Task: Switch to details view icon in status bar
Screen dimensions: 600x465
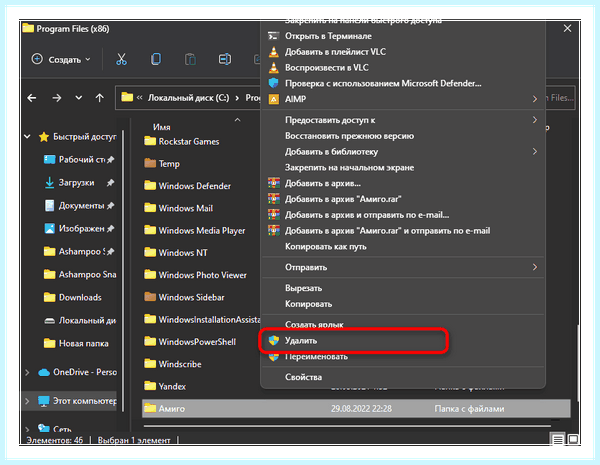Action: (558, 439)
